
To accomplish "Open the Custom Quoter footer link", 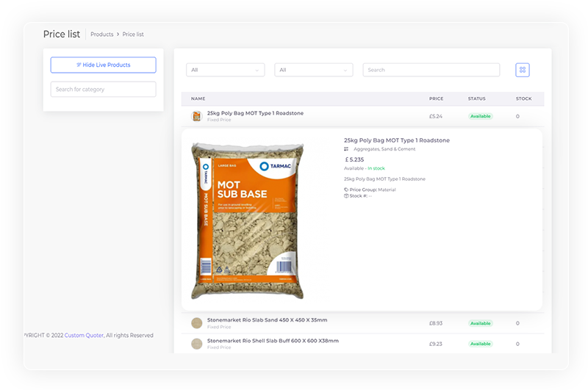I will pos(84,336).
